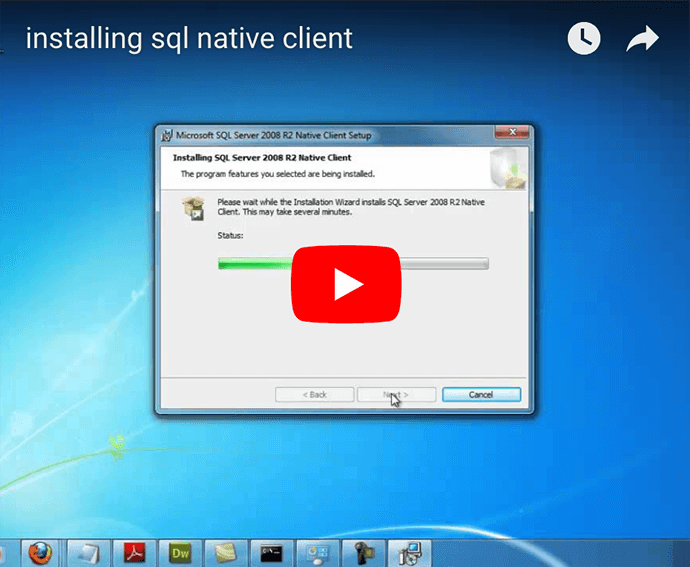
Task: Open the Adobe Acrobat taskbar icon
Action: point(135,553)
